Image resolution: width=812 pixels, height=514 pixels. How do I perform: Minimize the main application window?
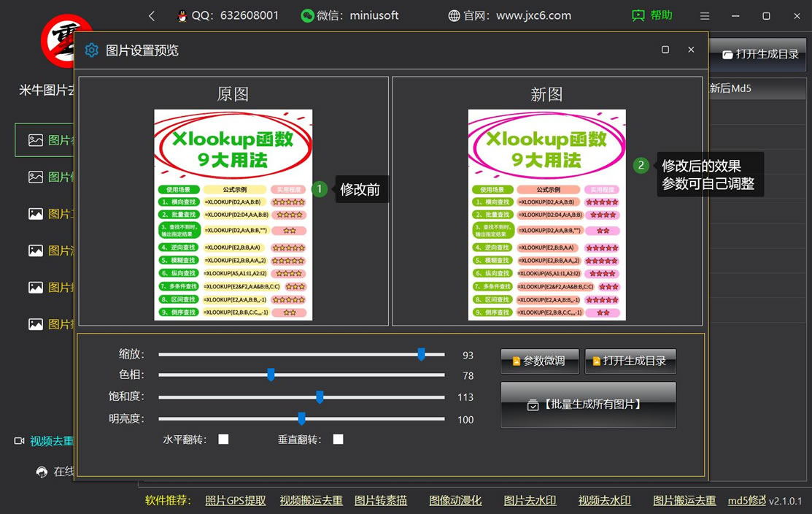coord(735,16)
